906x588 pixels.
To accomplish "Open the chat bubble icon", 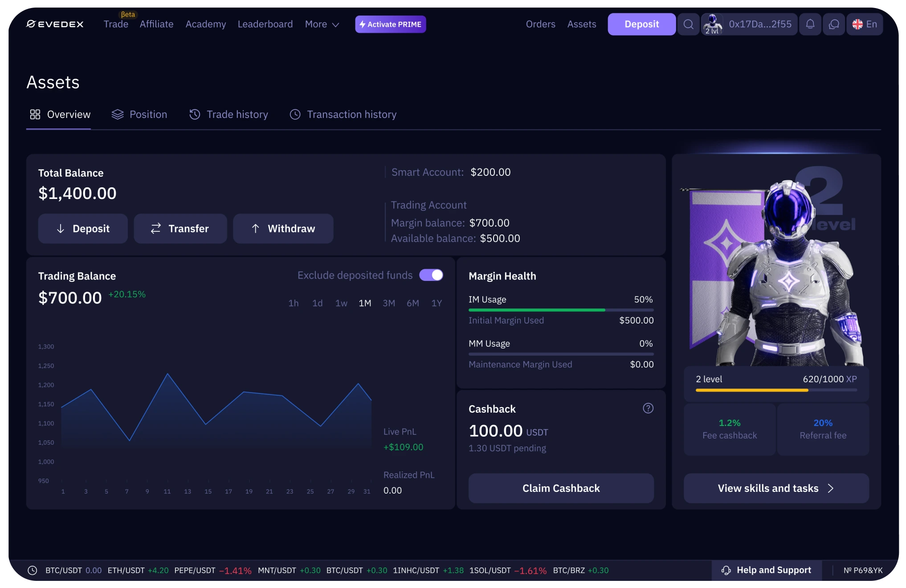I will 833,24.
